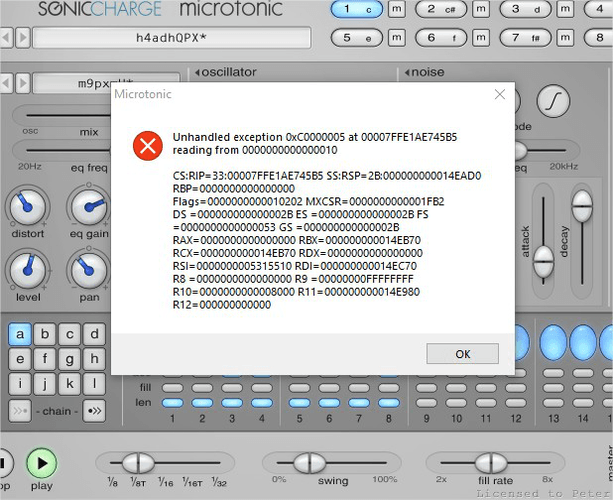Select pattern b
The width and height of the screenshot is (613, 500).
coord(45,334)
